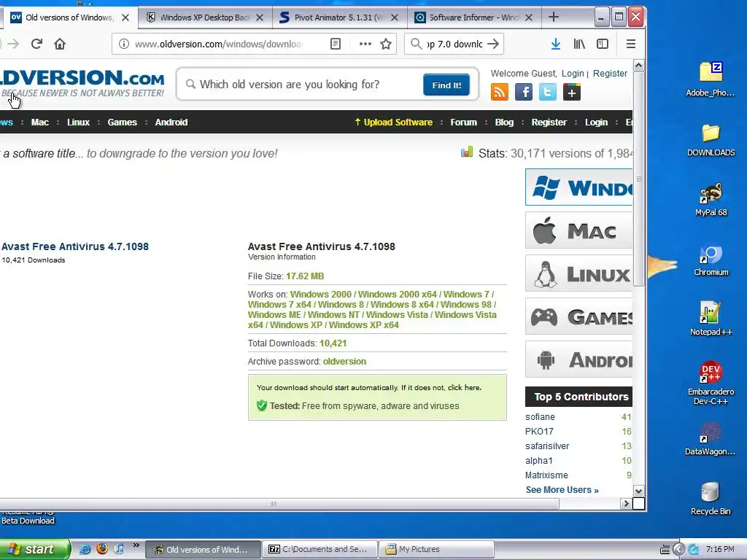Open the Recycle Bin
The width and height of the screenshot is (747, 560).
[x=711, y=498]
